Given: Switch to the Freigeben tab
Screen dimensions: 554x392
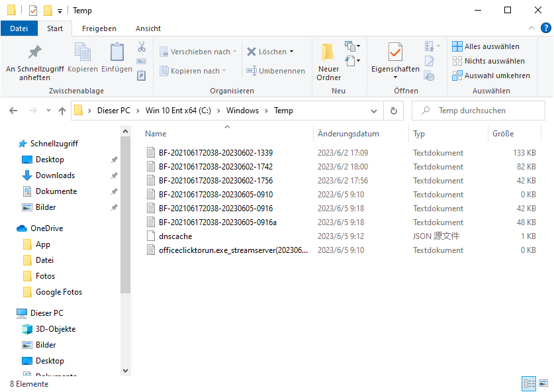Looking at the screenshot, I should tap(99, 28).
